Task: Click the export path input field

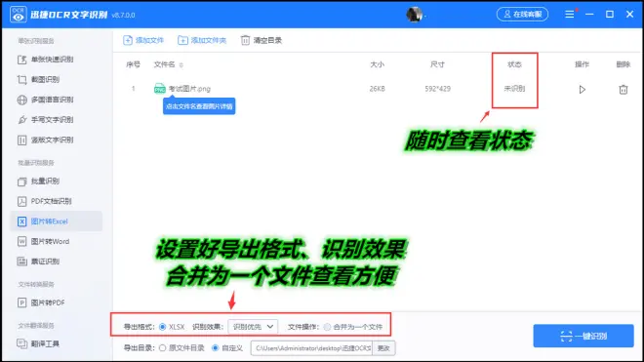Action: click(x=311, y=348)
